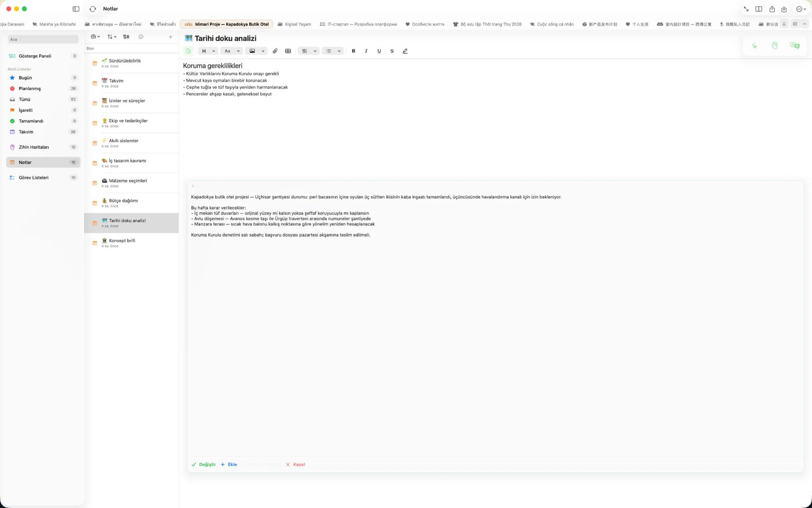Add a new note with plus icon
The image size is (812, 508).
(171, 37)
